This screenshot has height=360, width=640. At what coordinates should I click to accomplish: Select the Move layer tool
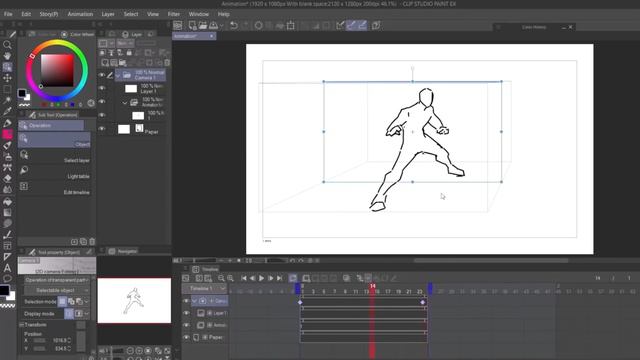coord(7,78)
